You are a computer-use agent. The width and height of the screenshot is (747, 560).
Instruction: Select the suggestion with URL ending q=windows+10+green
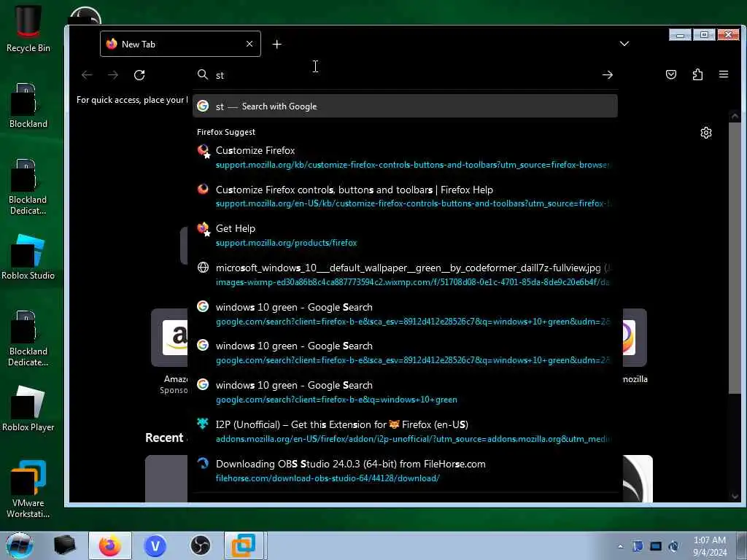coord(405,392)
